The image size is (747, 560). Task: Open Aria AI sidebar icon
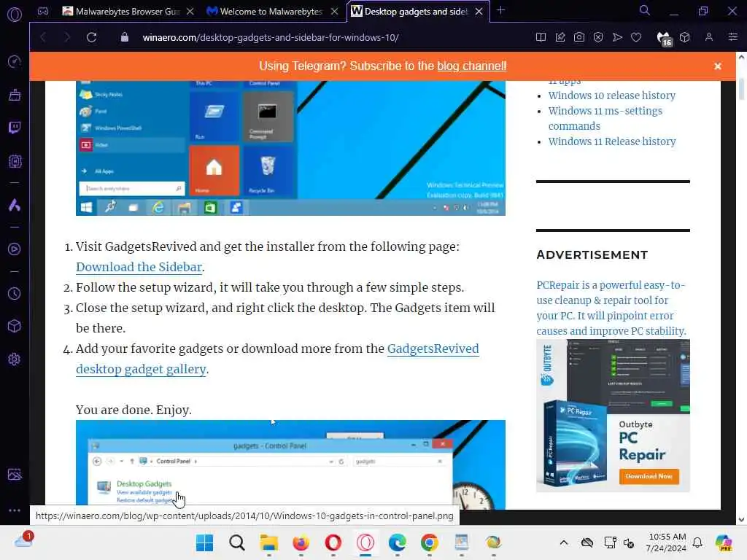(x=15, y=205)
